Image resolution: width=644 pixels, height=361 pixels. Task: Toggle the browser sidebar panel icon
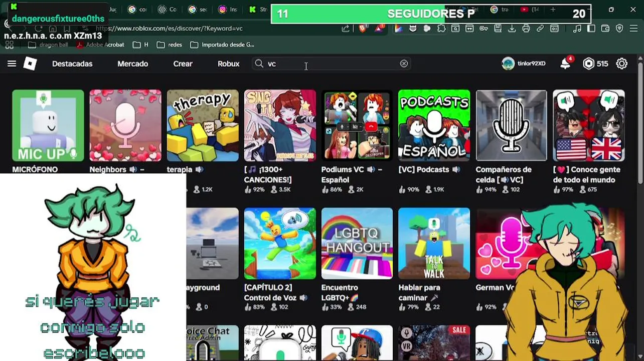click(591, 29)
